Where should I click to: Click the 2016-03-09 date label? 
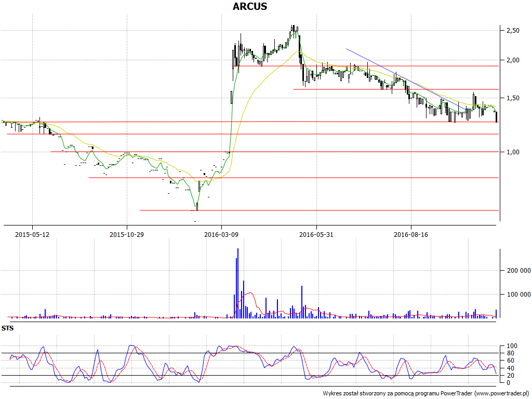[221, 234]
